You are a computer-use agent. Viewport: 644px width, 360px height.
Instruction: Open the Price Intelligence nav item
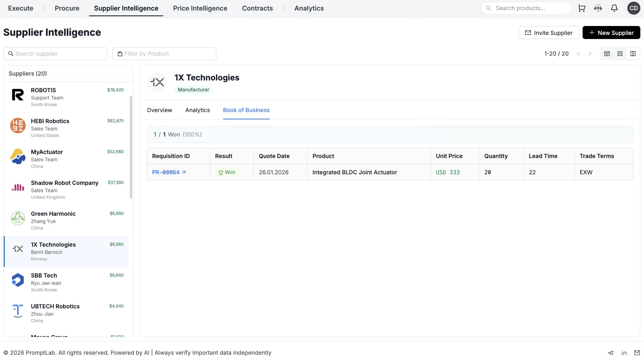coord(200,8)
